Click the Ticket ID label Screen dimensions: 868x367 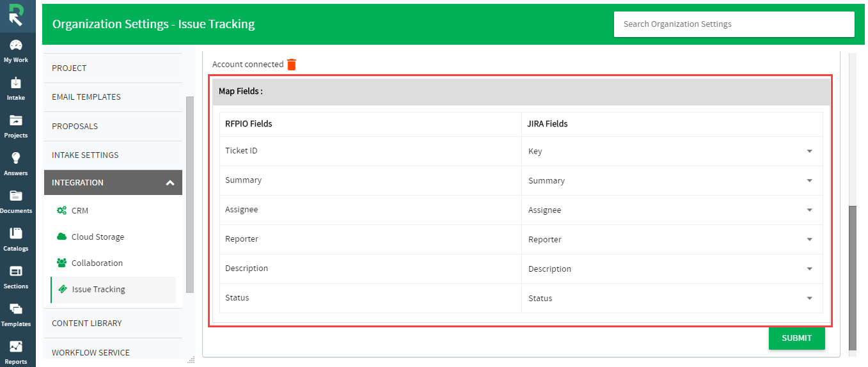coord(241,151)
